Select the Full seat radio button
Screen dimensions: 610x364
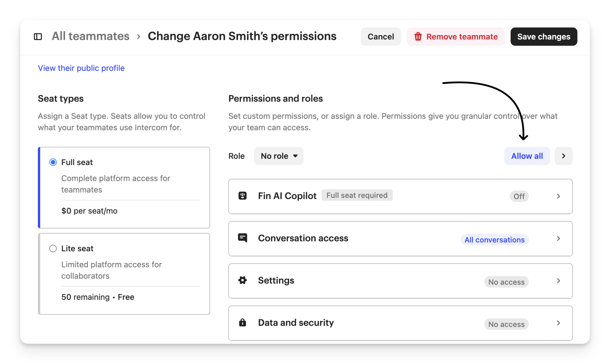[x=53, y=162]
